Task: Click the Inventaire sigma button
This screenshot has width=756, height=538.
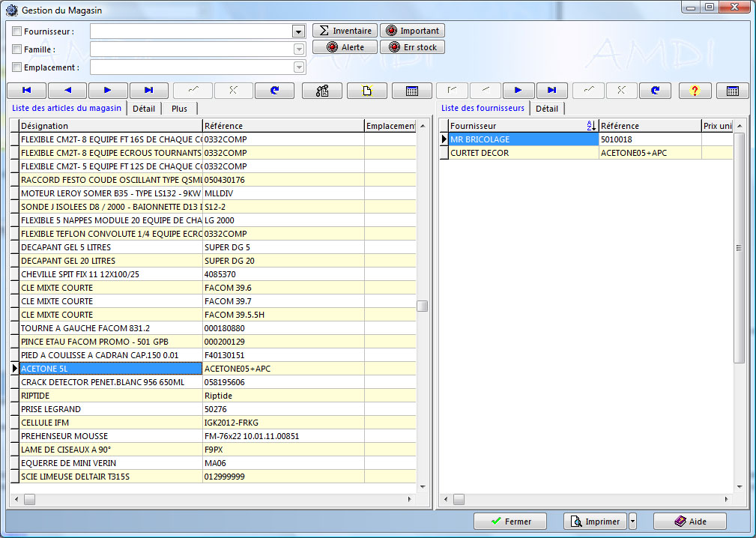Action: (344, 31)
